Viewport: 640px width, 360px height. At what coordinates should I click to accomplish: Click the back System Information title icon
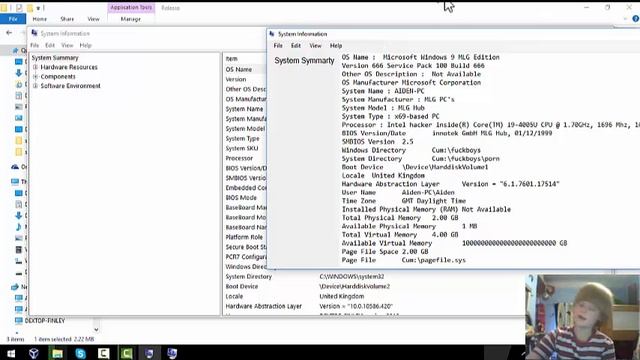point(35,33)
